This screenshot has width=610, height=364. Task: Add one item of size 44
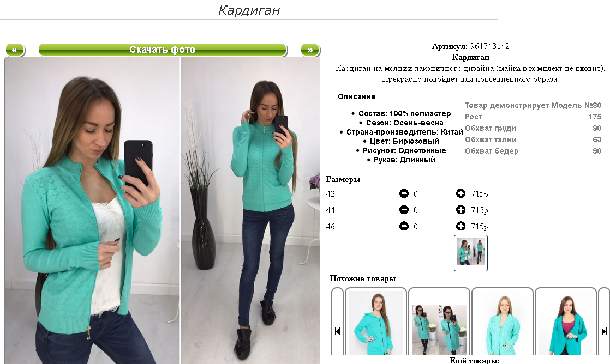point(461,210)
